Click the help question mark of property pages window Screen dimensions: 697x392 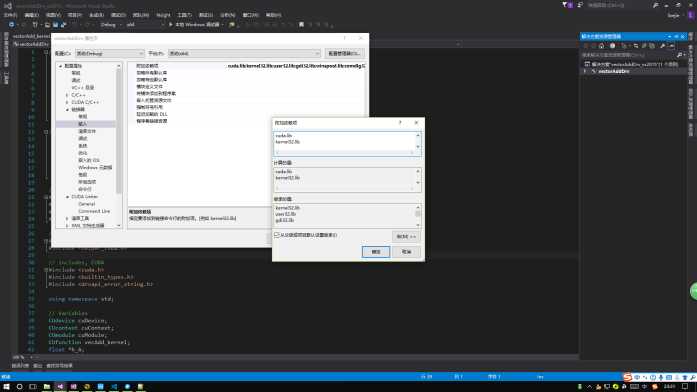[344, 38]
